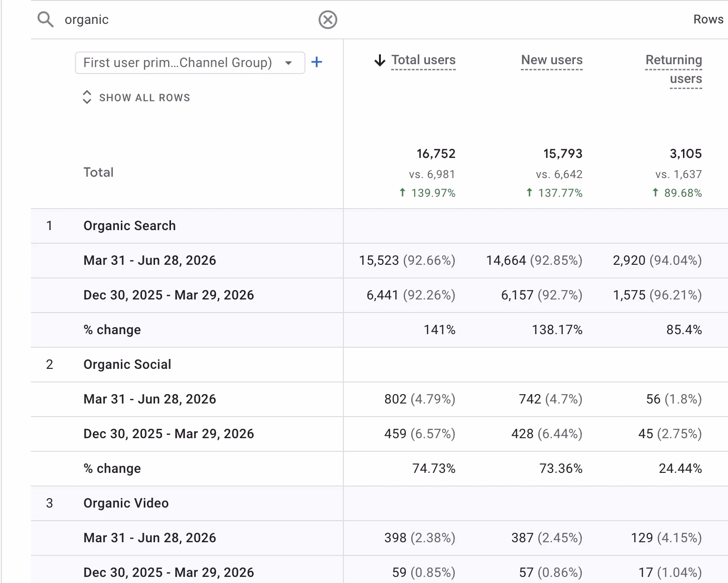Click Organic Search value 15,523 (92.66%)
The width and height of the screenshot is (728, 583).
407,261
